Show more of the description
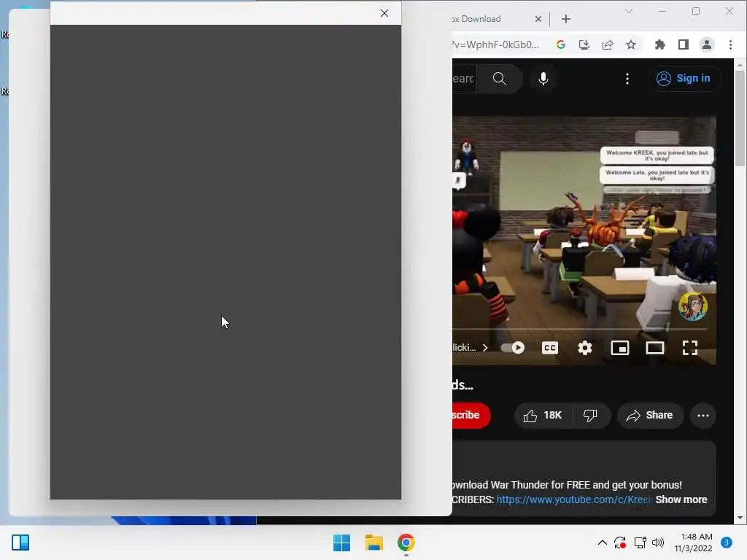 [x=681, y=499]
